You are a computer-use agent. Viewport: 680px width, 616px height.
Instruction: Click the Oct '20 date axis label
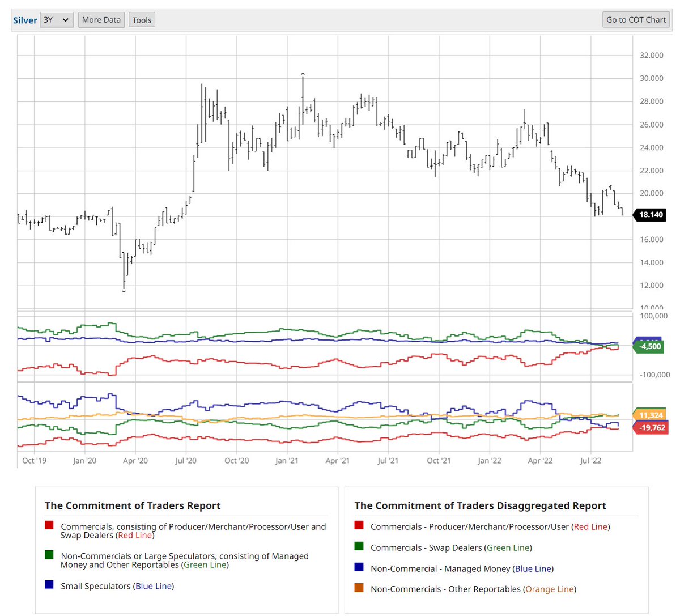(237, 461)
